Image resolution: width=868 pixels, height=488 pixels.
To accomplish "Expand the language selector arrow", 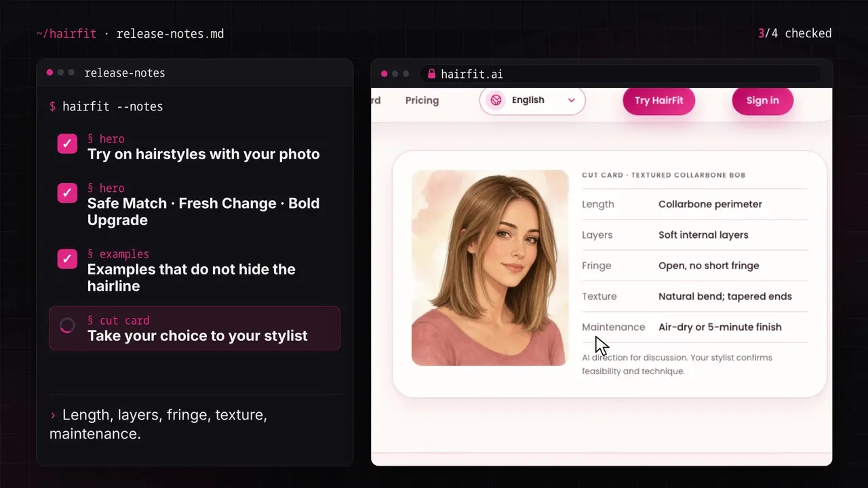I will [x=572, y=100].
